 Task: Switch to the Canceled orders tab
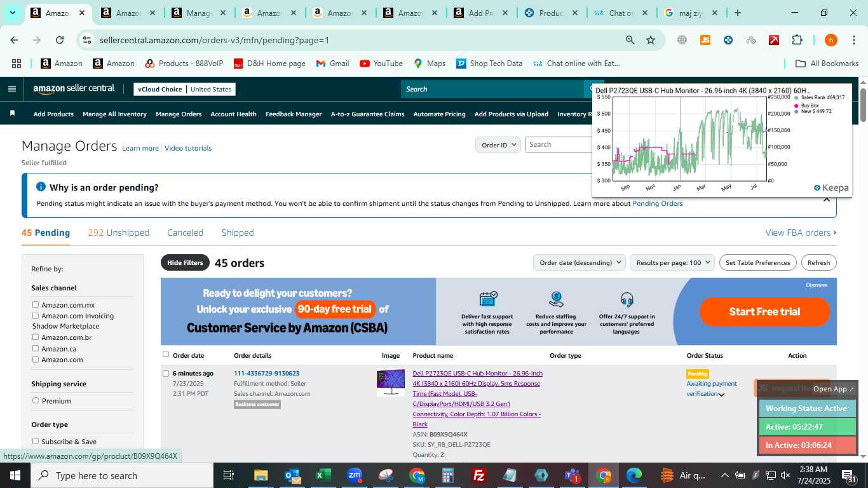coord(185,233)
